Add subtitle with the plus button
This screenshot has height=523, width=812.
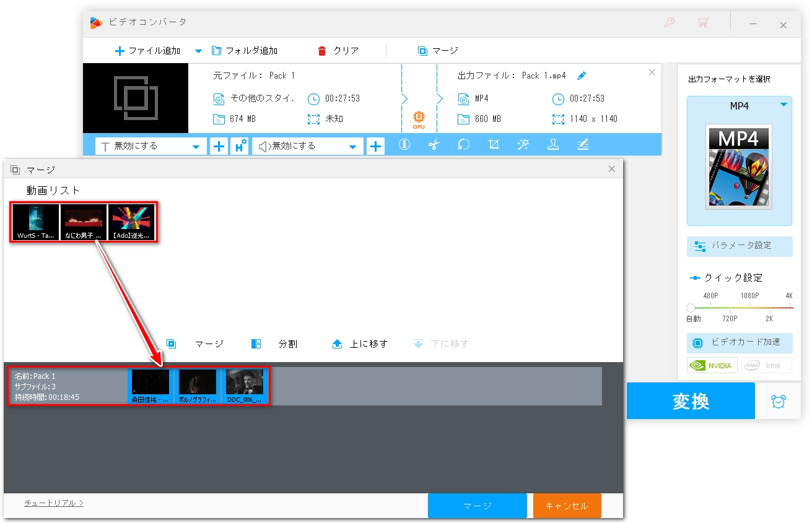click(x=219, y=146)
